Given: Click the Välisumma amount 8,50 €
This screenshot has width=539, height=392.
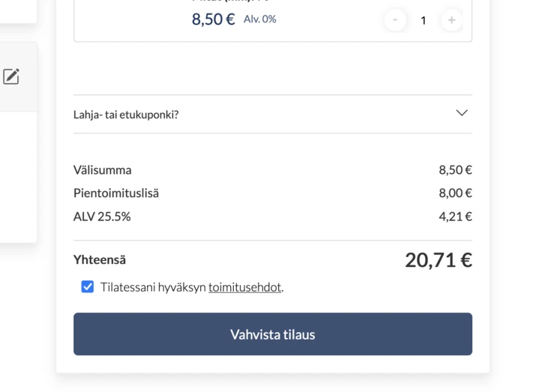Looking at the screenshot, I should 455,170.
